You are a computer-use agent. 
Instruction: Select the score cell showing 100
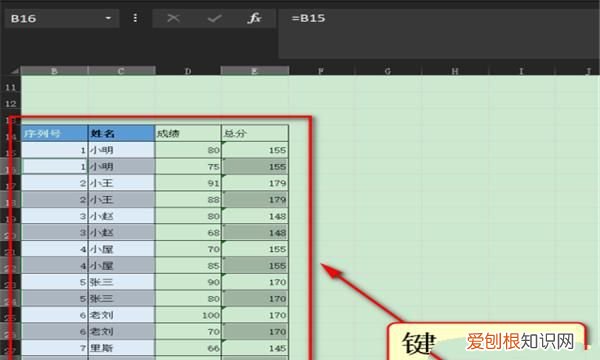point(188,315)
